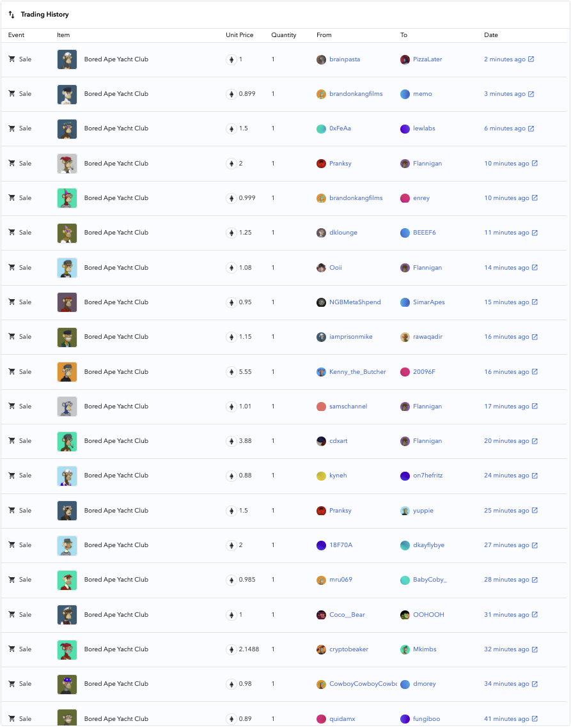This screenshot has height=728, width=571.
Task: Open external link icon for 3 minutes ago
Action: (531, 94)
